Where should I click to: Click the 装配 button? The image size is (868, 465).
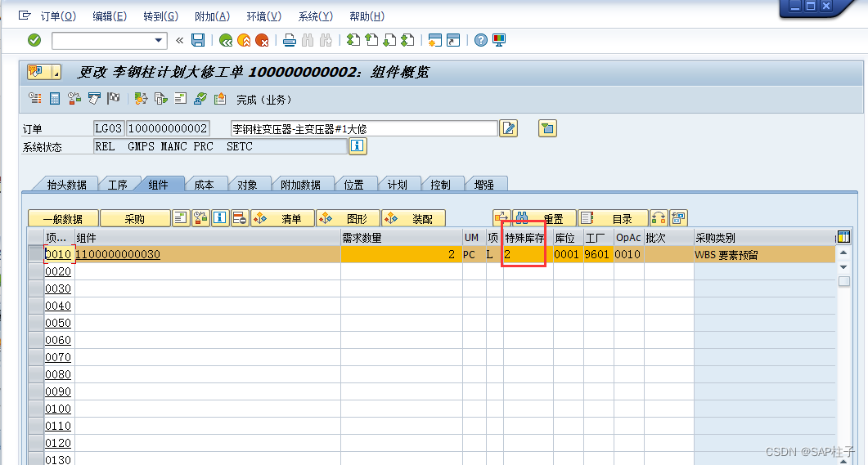pyautogui.click(x=413, y=219)
